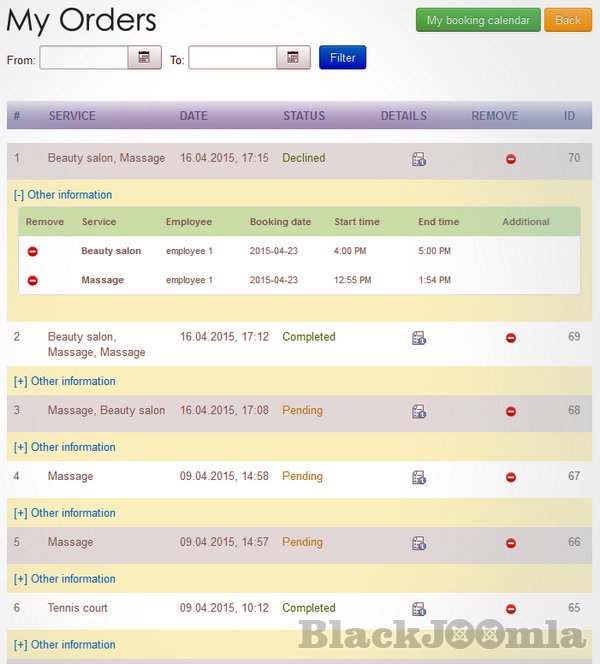
Task: Apply the date Filter
Action: click(342, 58)
